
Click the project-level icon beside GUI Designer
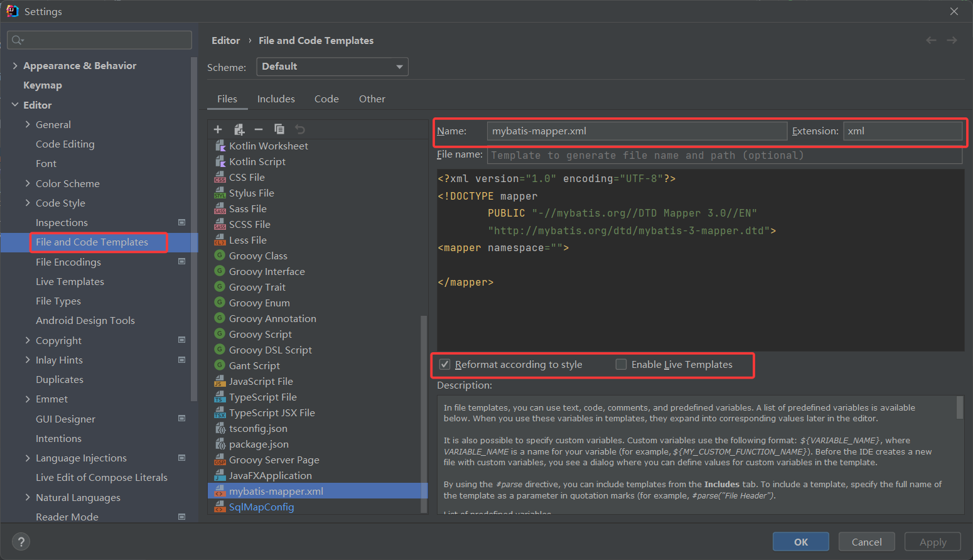point(181,419)
